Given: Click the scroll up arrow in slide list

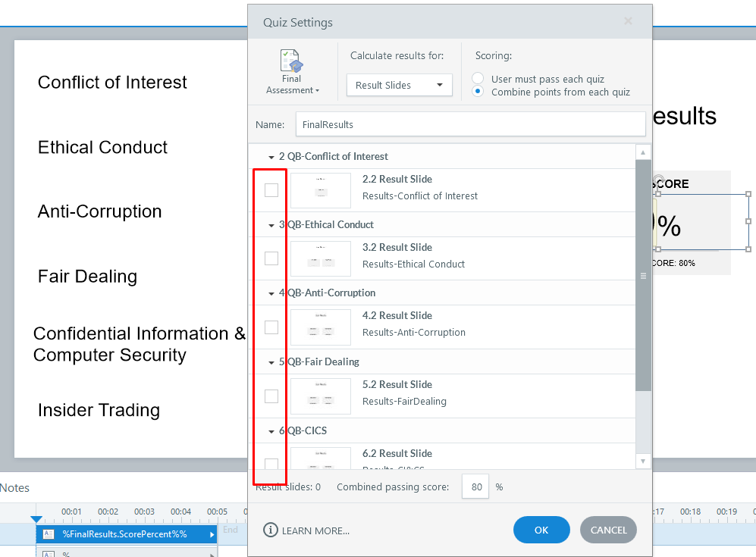Looking at the screenshot, I should [x=643, y=152].
